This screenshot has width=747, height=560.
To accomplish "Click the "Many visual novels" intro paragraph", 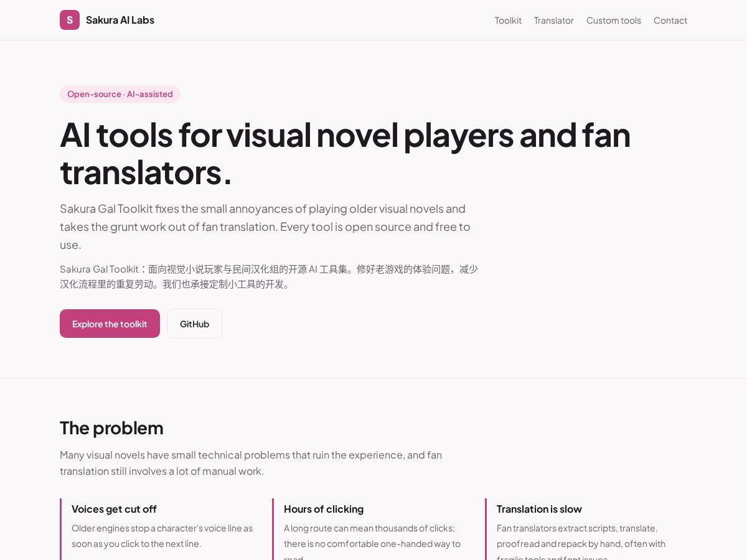I will click(251, 463).
